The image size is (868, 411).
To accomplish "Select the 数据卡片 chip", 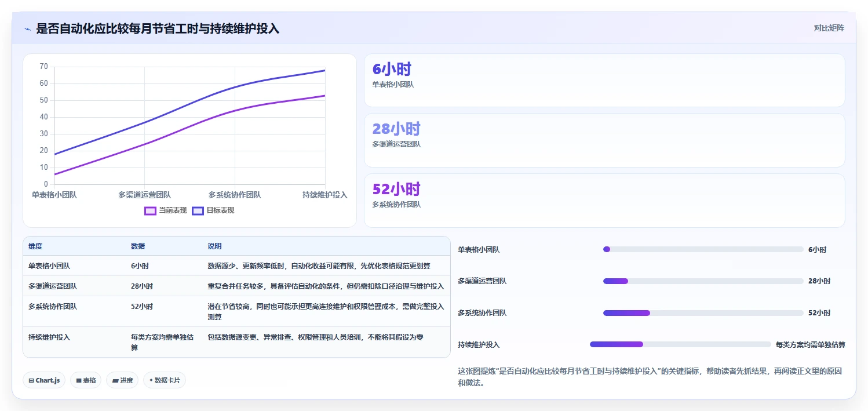I will 165,380.
